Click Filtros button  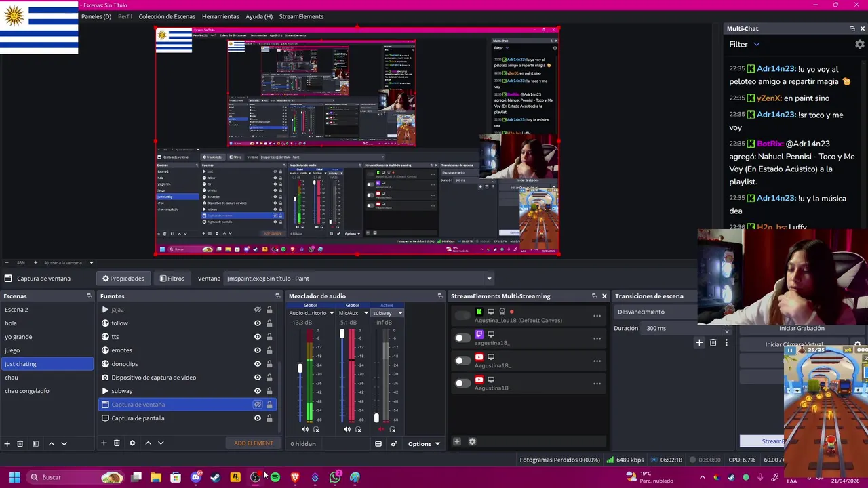pyautogui.click(x=172, y=279)
